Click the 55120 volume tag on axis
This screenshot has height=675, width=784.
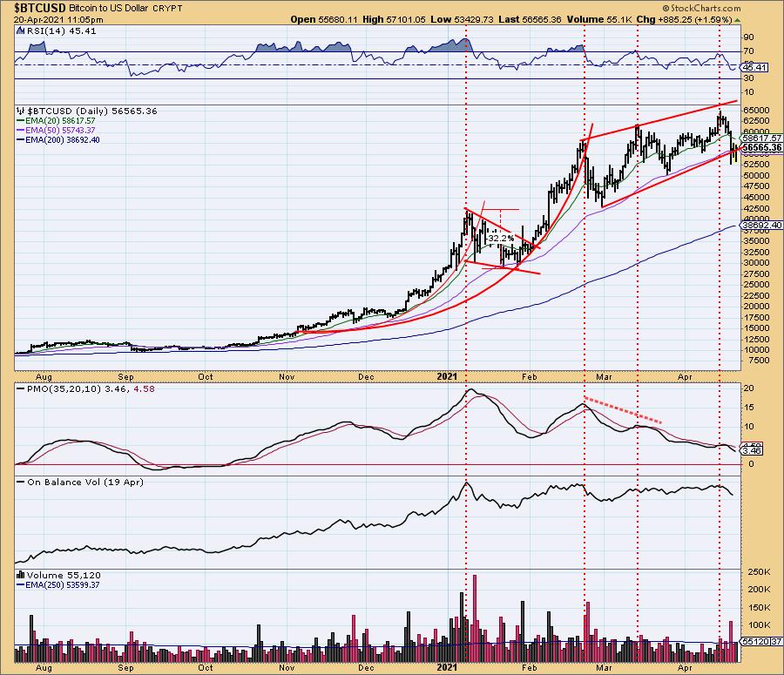(x=755, y=641)
